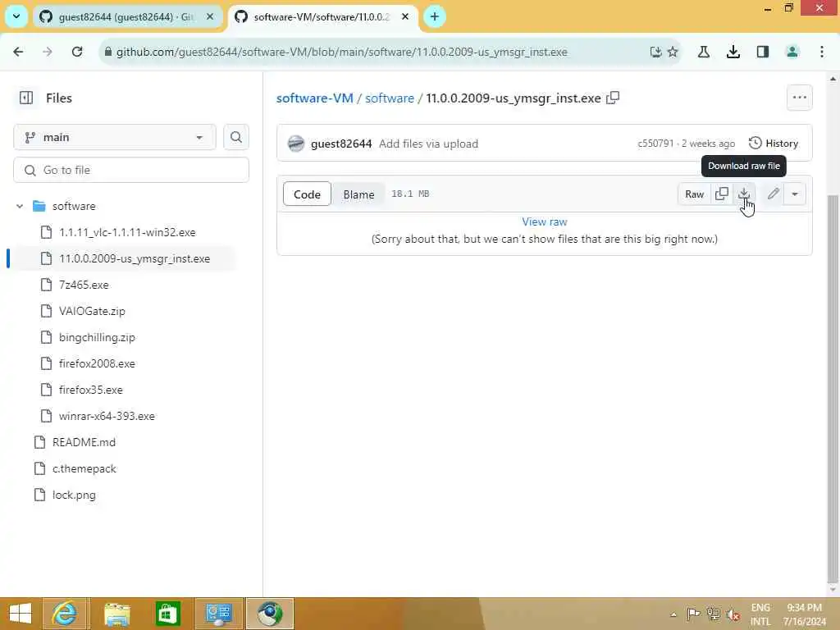
Task: Click install app icon in address bar
Action: point(655,52)
